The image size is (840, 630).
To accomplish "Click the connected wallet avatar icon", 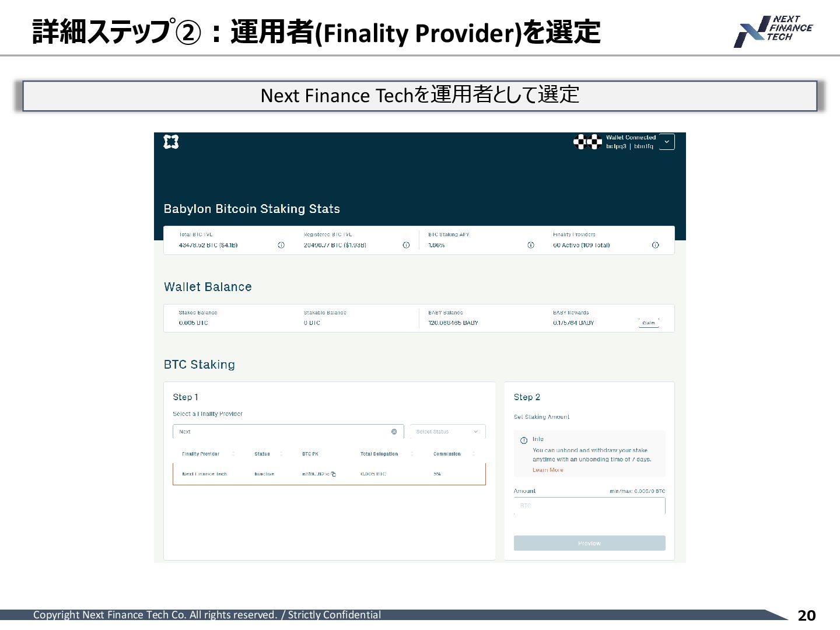I will [x=587, y=142].
